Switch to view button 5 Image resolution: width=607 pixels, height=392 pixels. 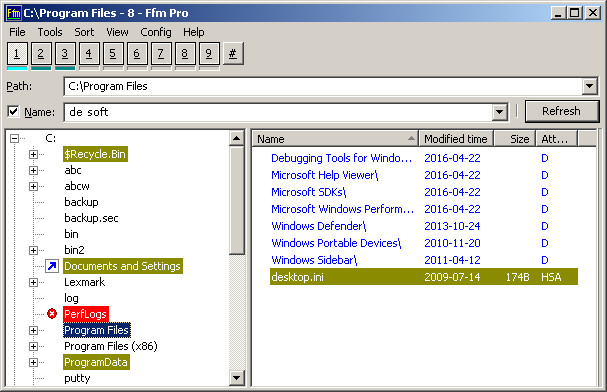coord(113,53)
